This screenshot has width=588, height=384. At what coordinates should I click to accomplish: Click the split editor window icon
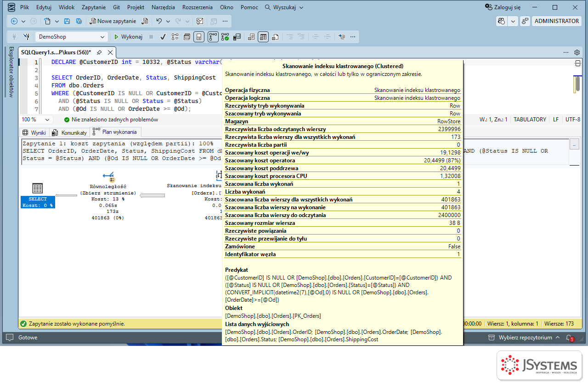pos(577,63)
